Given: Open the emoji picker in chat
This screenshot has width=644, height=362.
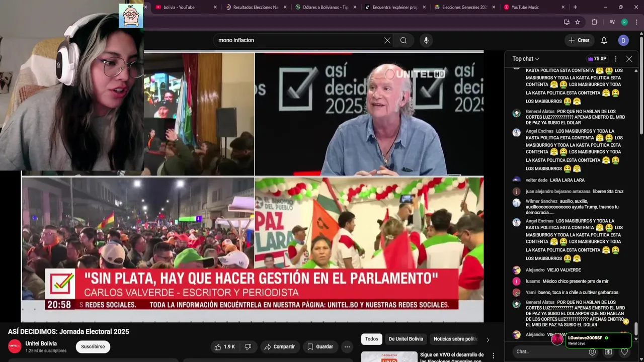Looking at the screenshot, I should [x=592, y=352].
